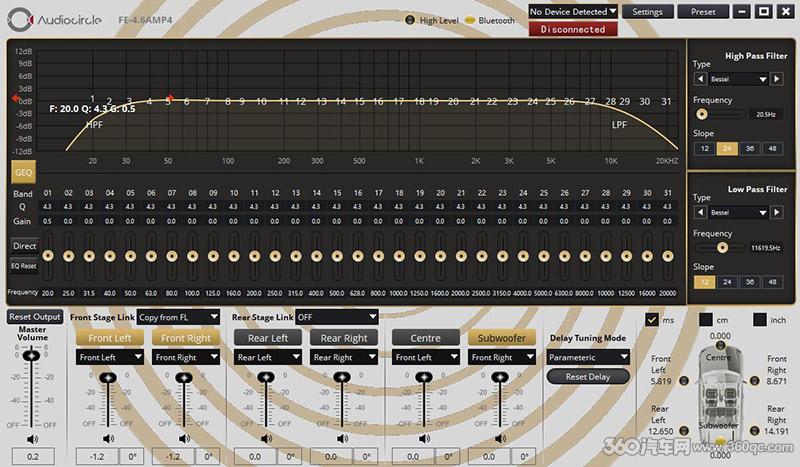Image resolution: width=800 pixels, height=467 pixels.
Task: Toggle the GEQ mode button
Action: point(23,173)
